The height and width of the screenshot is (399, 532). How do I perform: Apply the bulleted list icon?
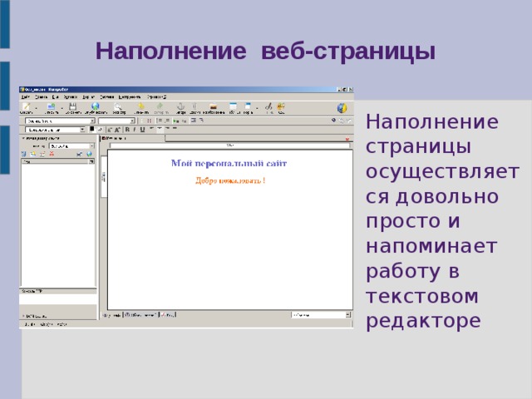(167, 121)
